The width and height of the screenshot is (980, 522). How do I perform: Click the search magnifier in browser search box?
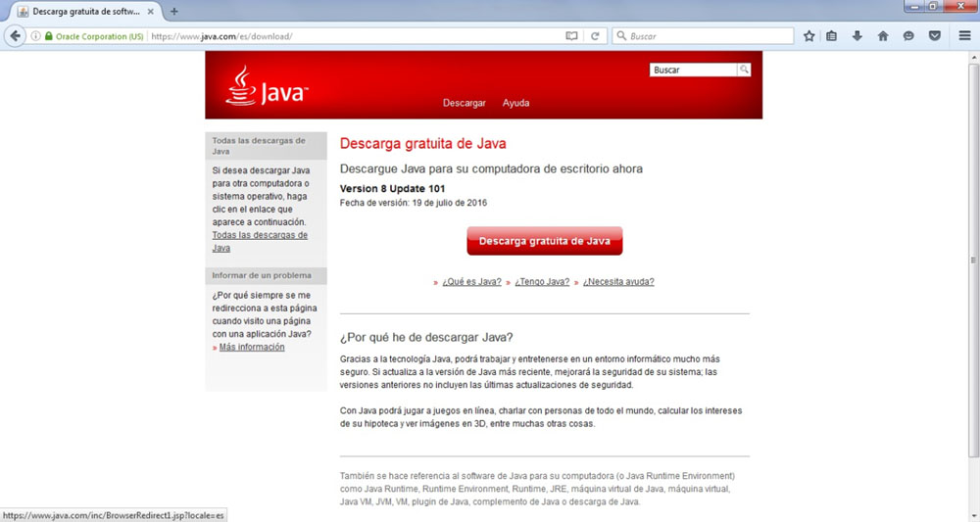(x=621, y=36)
